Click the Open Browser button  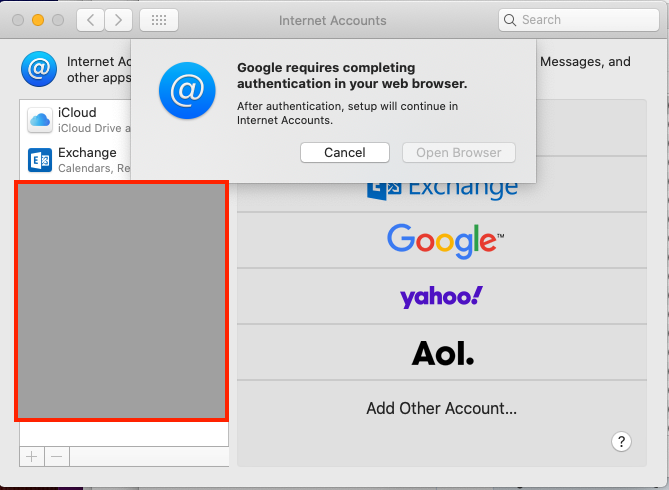tap(459, 152)
